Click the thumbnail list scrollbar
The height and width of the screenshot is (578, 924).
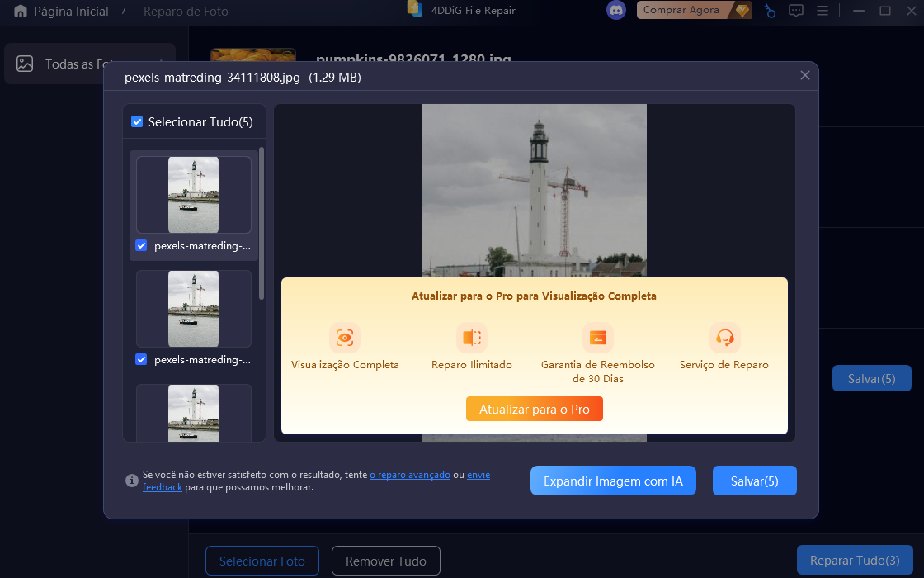[262, 224]
